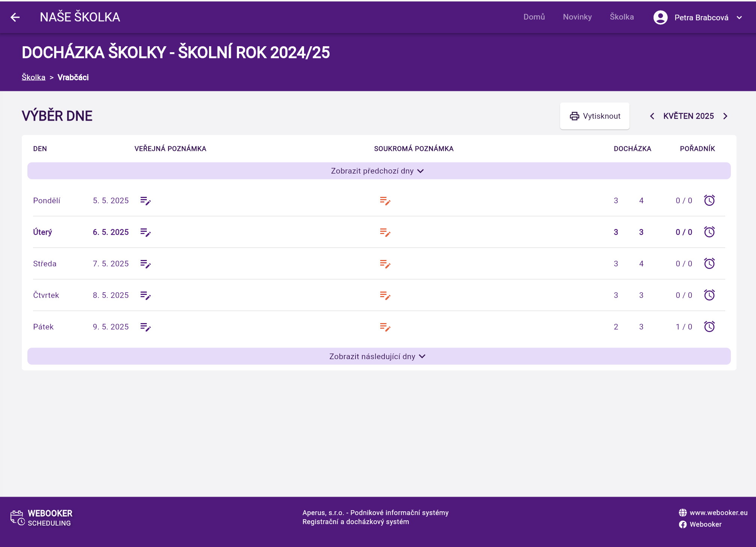Open www.webooker.eu footer link
This screenshot has width=756, height=547.
[718, 512]
